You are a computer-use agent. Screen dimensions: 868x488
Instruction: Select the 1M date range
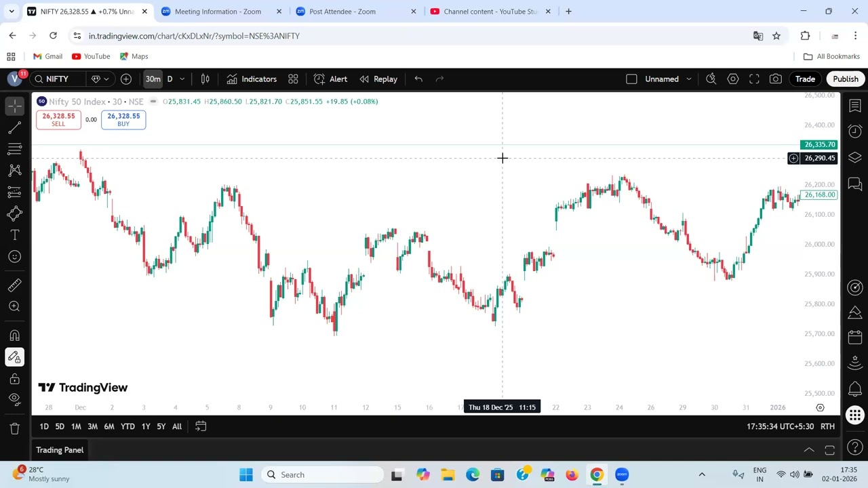(x=76, y=426)
